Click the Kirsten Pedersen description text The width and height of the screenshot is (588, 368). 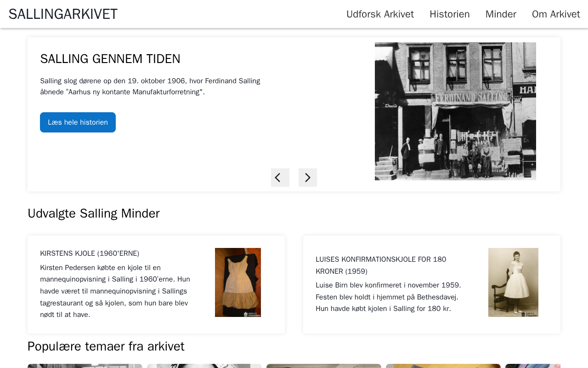[x=115, y=291]
